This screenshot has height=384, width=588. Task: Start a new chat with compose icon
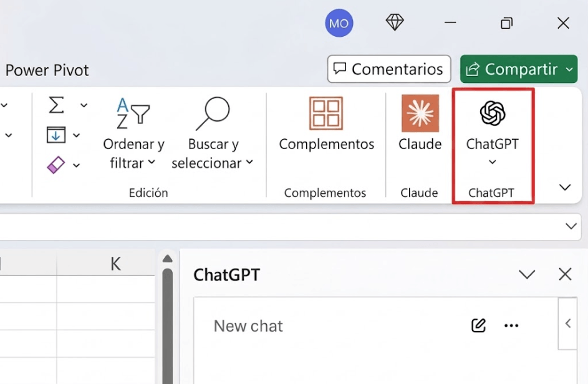478,325
